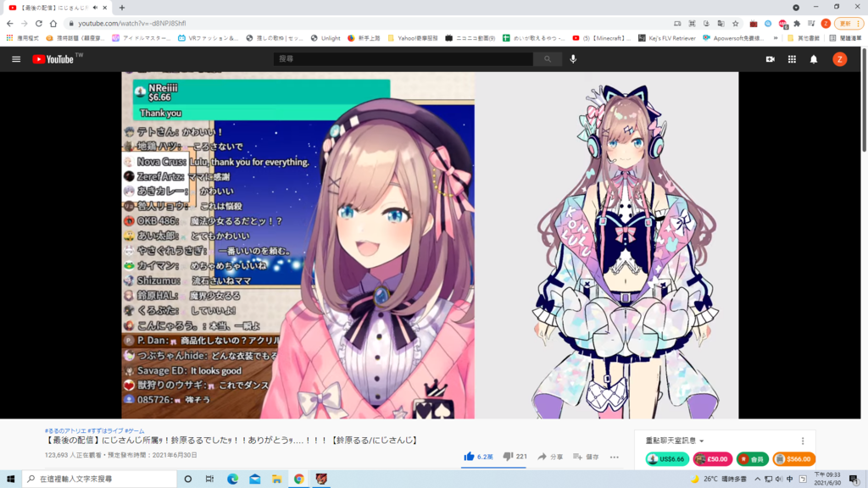Open the red toolbox extension icon
The image size is (868, 488).
tap(754, 23)
